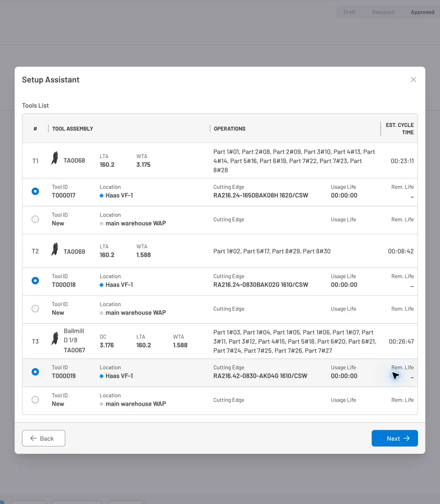Screen dimensions: 440x504
Task: Switch to the Draft status tab
Action: pyautogui.click(x=349, y=12)
